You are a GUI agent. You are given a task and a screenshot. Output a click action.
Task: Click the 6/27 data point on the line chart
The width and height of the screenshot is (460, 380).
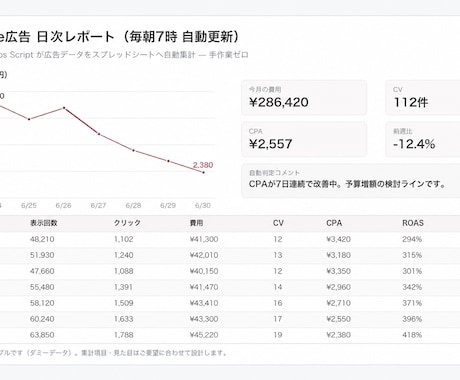(x=99, y=134)
